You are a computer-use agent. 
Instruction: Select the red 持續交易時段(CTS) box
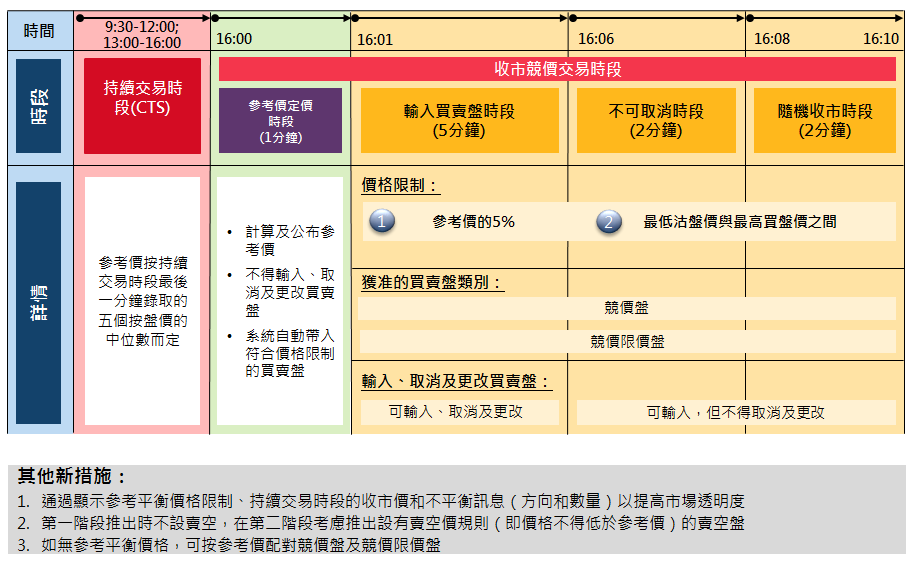pyautogui.click(x=142, y=105)
